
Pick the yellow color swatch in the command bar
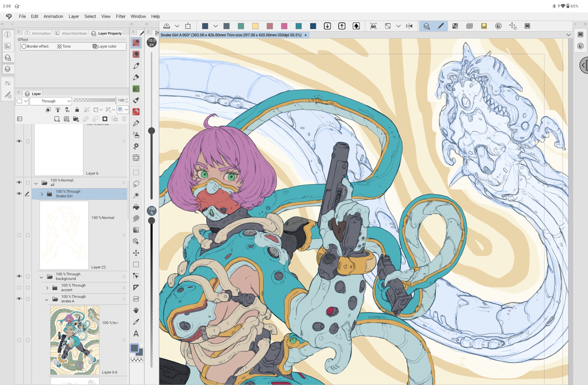(x=255, y=26)
